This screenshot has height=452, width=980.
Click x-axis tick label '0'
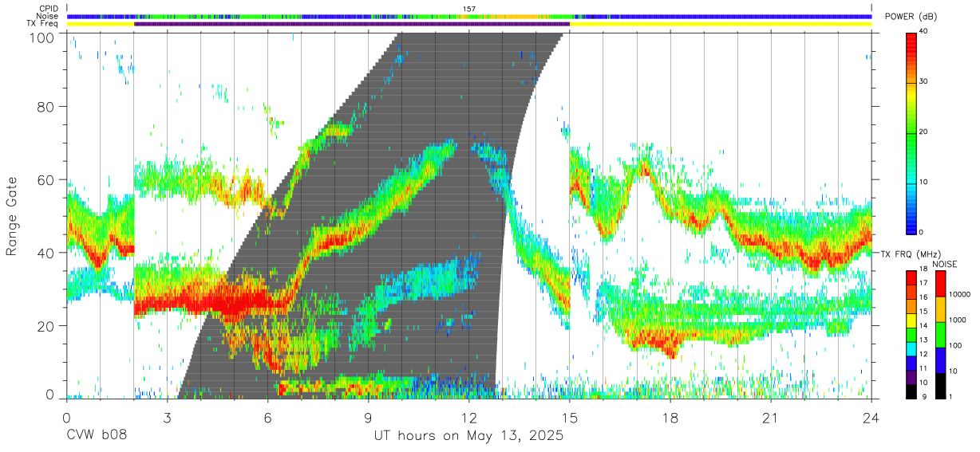coord(66,419)
